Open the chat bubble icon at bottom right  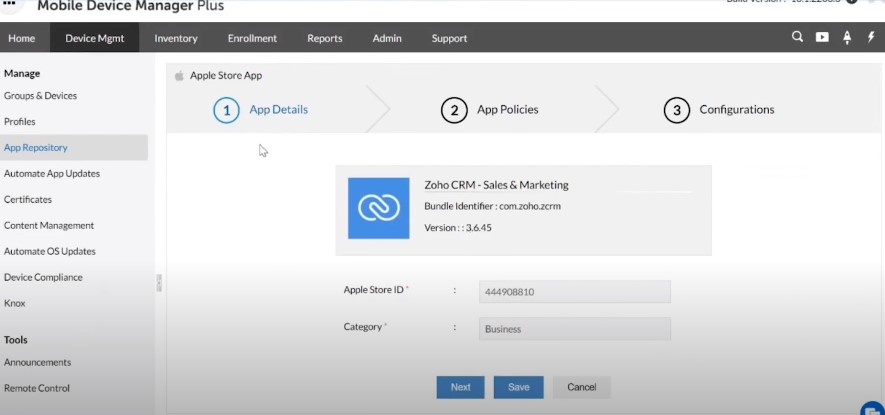pyautogui.click(x=873, y=409)
